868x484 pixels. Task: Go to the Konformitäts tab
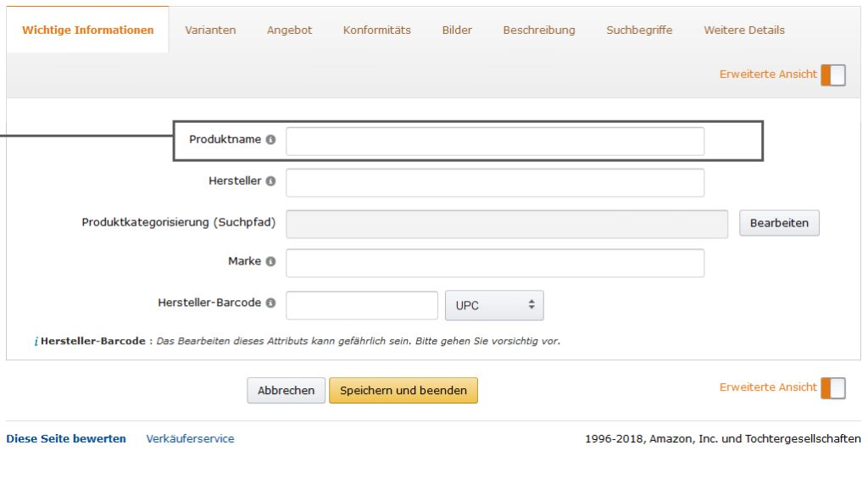tap(376, 30)
